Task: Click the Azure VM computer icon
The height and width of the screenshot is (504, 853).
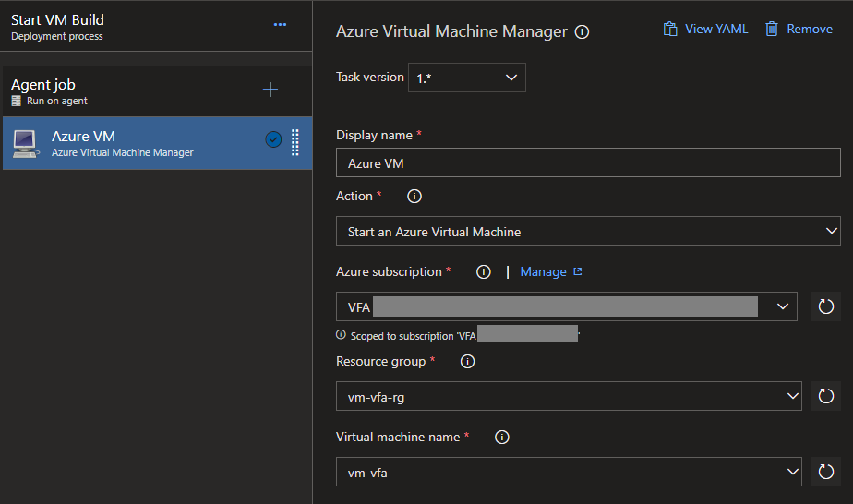Action: pos(26,143)
